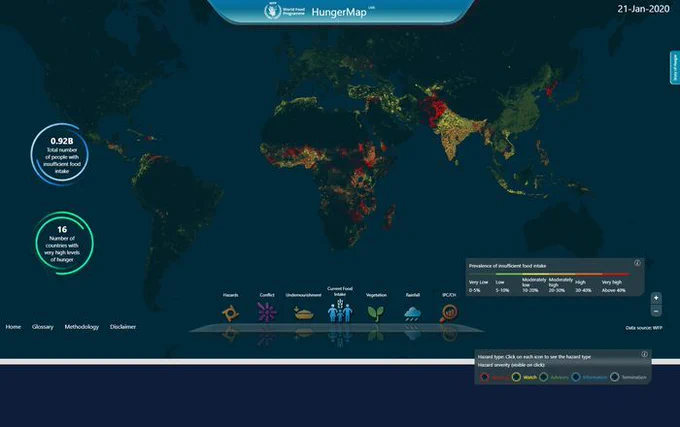This screenshot has height=427, width=680.
Task: Select the Conflict layer icon
Action: point(267,312)
